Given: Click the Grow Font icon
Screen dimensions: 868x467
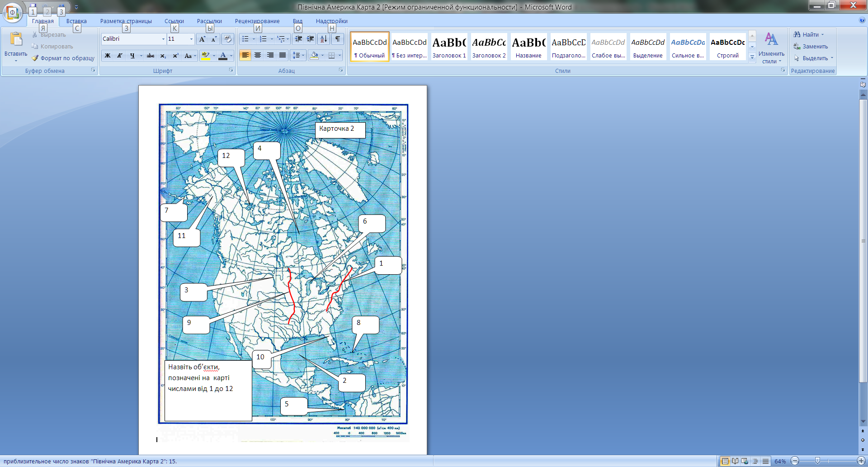Looking at the screenshot, I should [202, 39].
